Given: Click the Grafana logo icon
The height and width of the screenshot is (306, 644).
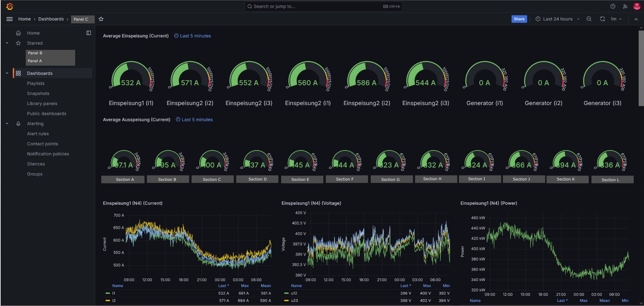Looking at the screenshot, I should (x=10, y=6).
